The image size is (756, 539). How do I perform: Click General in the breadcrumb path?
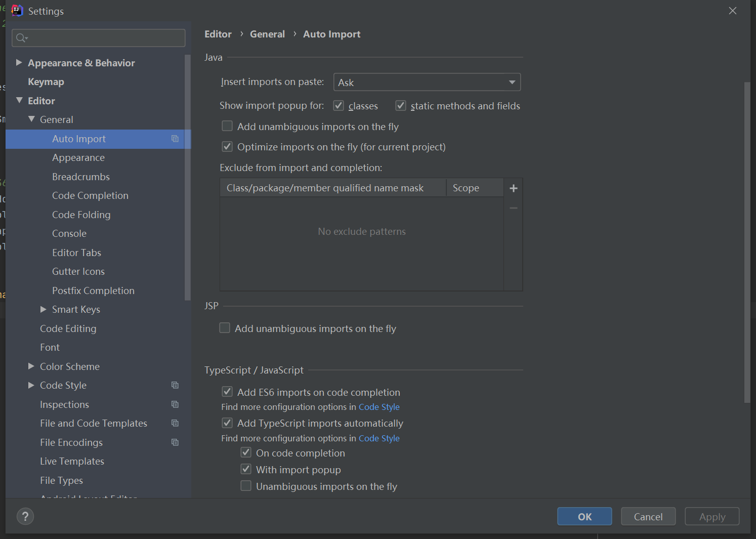(267, 34)
